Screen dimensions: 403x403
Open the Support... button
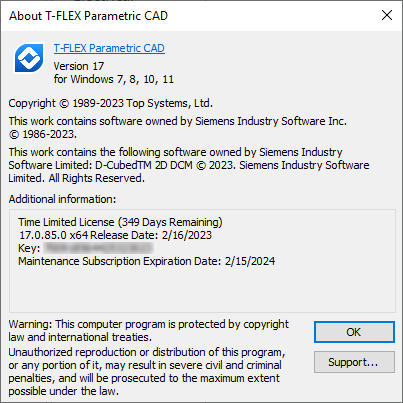point(354,362)
